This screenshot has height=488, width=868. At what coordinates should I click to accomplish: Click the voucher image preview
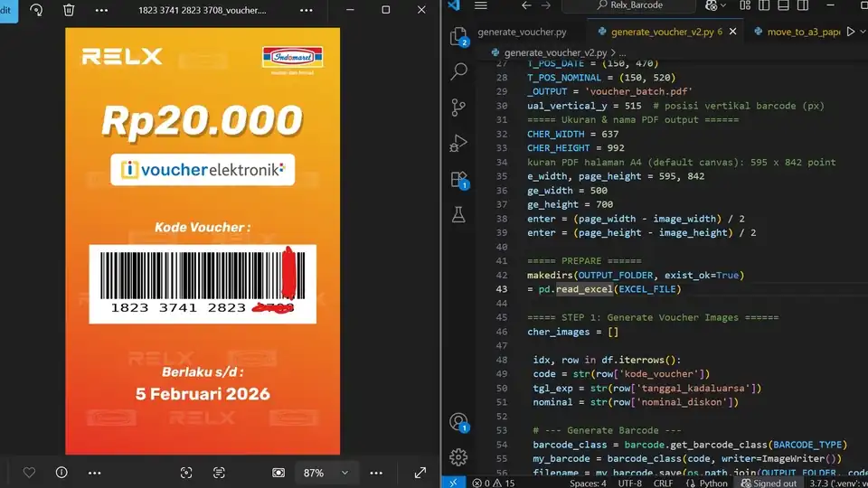click(x=203, y=240)
